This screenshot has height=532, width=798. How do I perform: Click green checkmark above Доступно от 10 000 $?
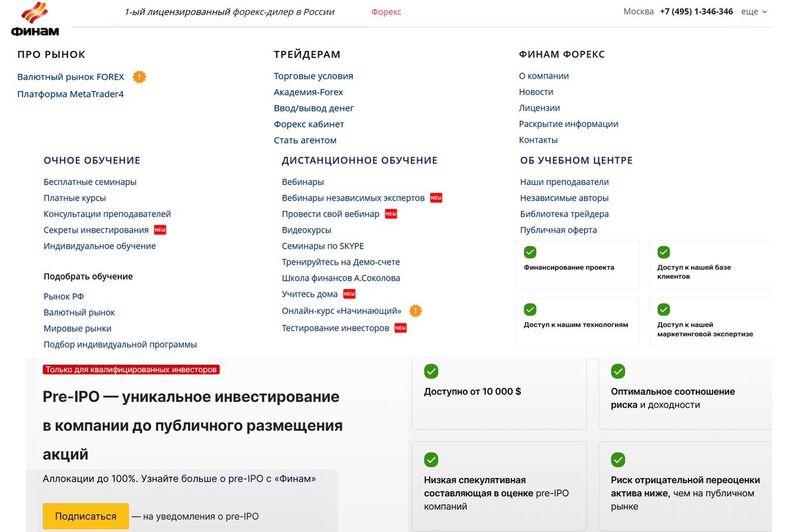point(432,371)
